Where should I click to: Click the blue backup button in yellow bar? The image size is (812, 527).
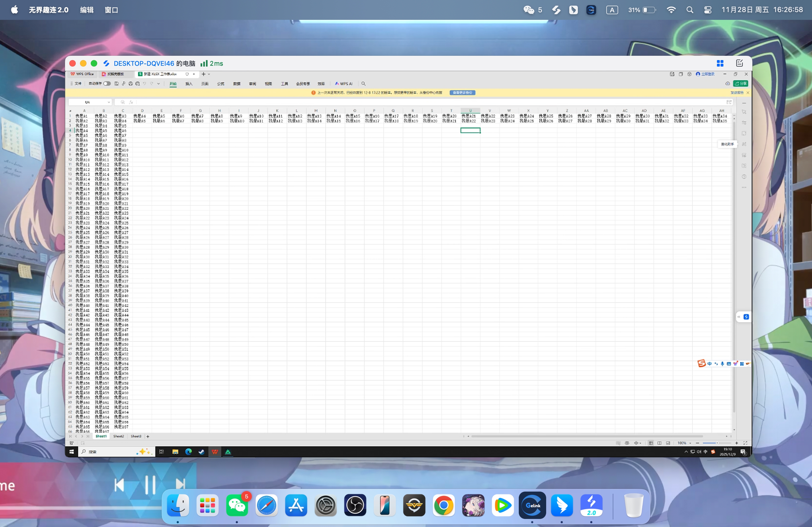click(x=462, y=93)
